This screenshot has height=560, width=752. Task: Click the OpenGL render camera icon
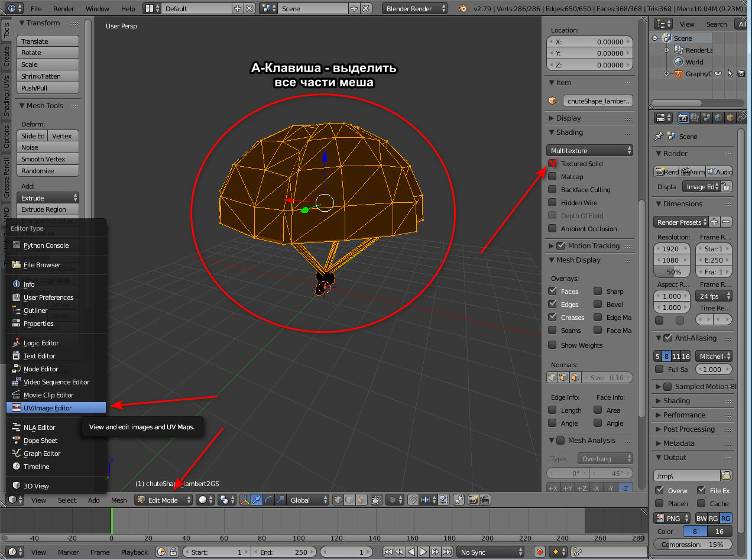coord(473,500)
